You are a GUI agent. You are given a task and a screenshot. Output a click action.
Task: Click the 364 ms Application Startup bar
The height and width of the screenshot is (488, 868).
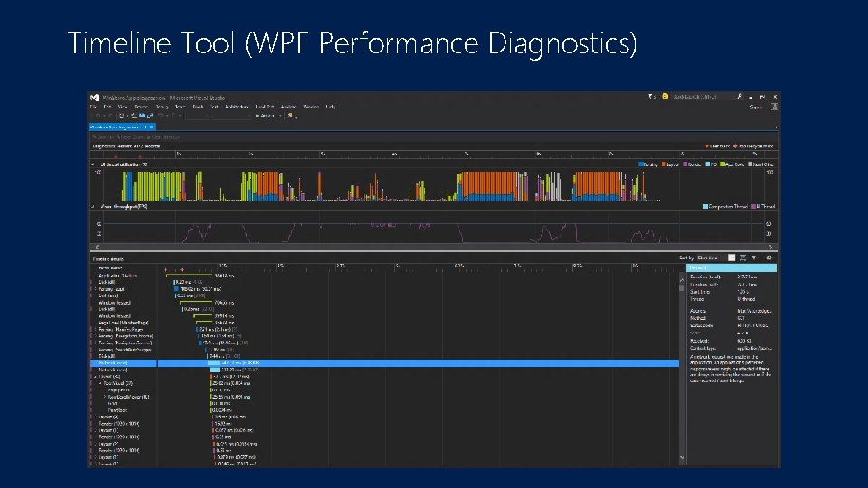(x=189, y=275)
